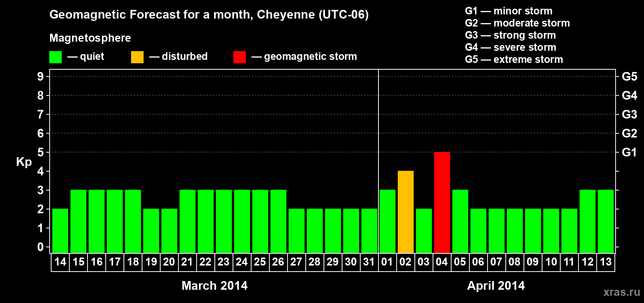
Task: Click the date label 09
Action: 533,262
